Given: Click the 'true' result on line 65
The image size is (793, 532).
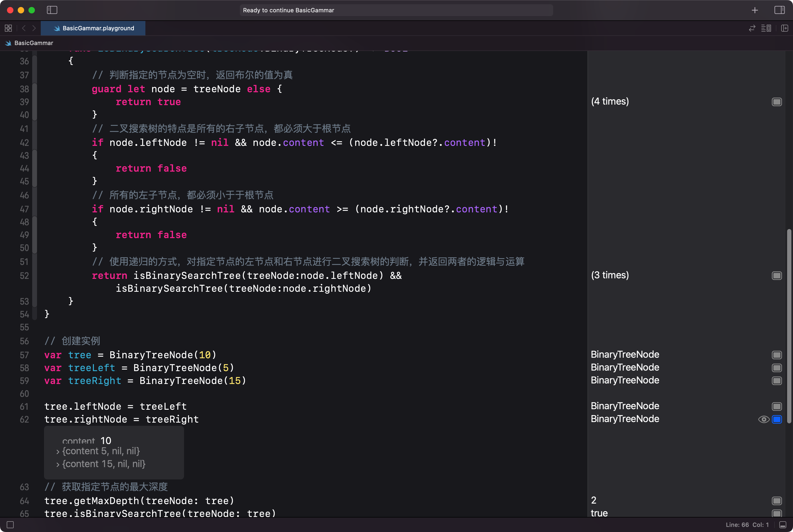Looking at the screenshot, I should pyautogui.click(x=599, y=513).
